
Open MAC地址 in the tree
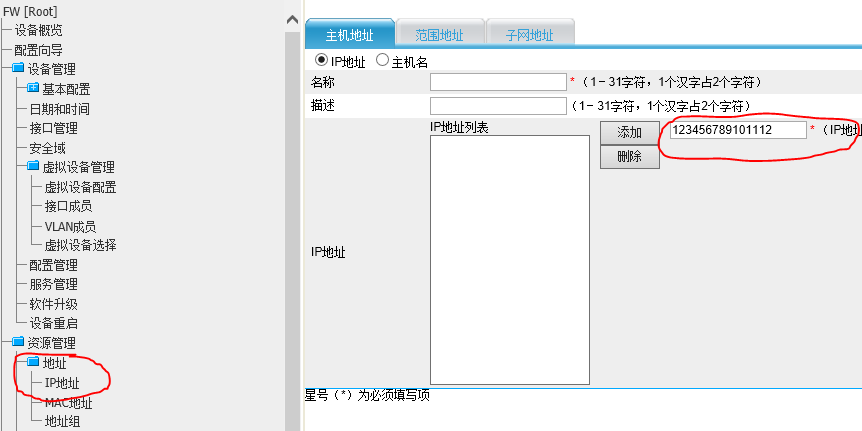tap(68, 402)
